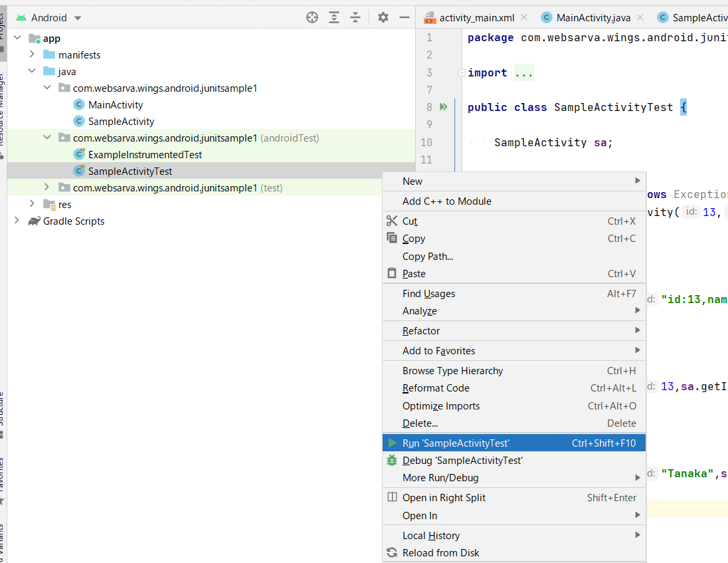Click the green run chevrons beside line 8
The image size is (728, 563).
(x=443, y=106)
